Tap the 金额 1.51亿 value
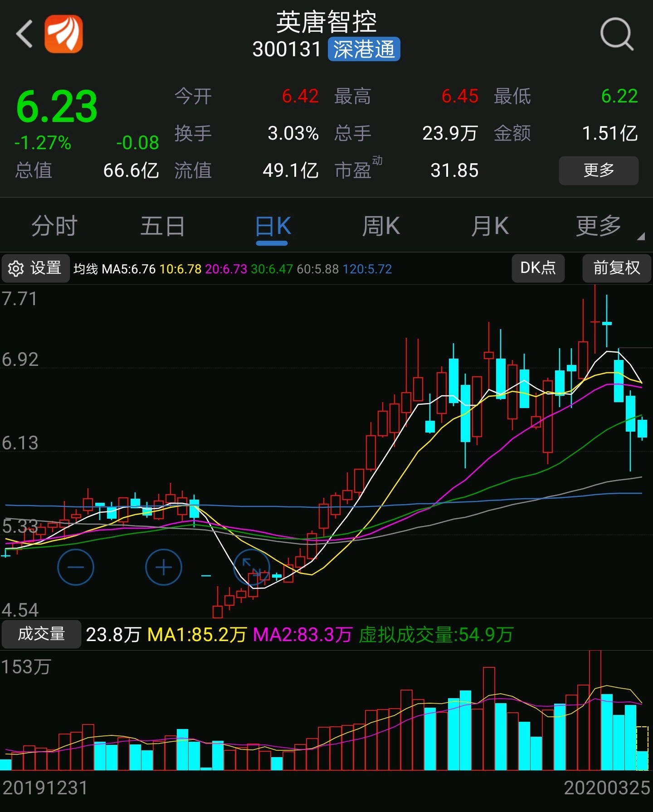This screenshot has width=653, height=812. click(610, 133)
